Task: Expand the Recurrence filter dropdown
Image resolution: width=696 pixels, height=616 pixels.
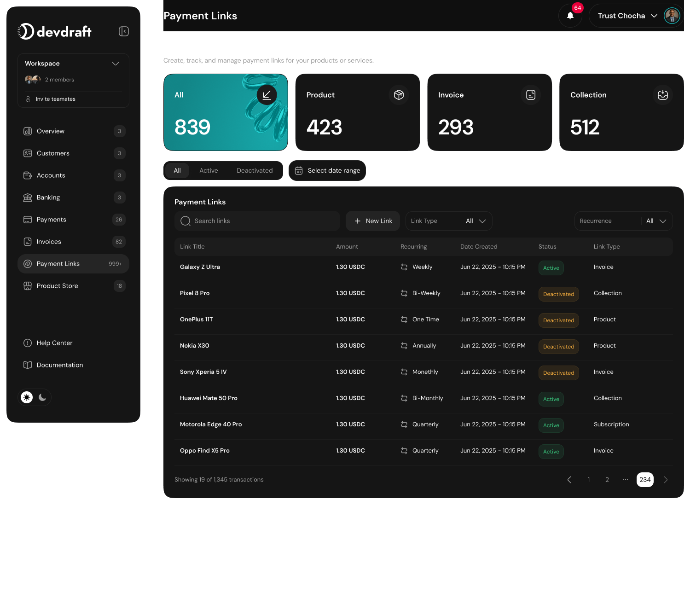Action: click(x=663, y=221)
